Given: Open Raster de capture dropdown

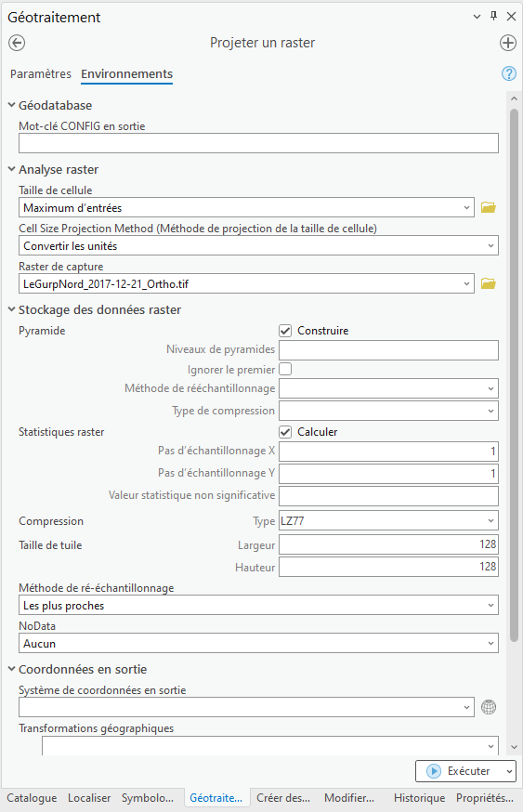Looking at the screenshot, I should coord(466,283).
